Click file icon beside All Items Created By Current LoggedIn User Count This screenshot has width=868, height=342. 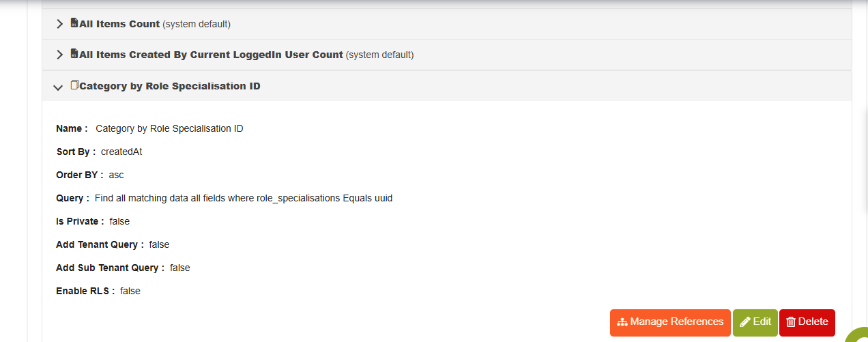pos(74,54)
